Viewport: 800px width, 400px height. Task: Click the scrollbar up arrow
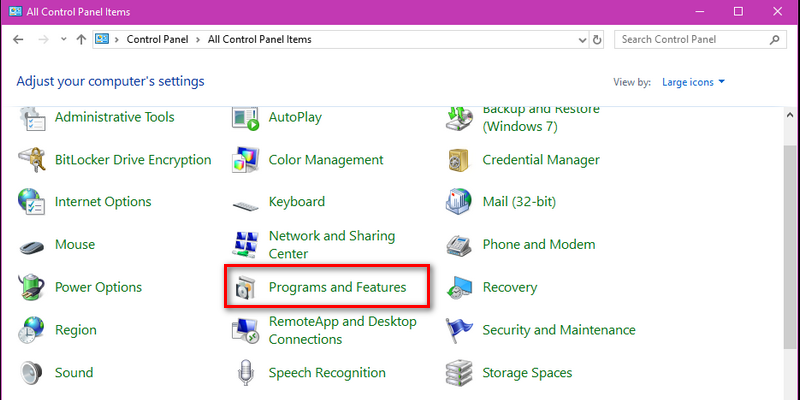point(789,115)
